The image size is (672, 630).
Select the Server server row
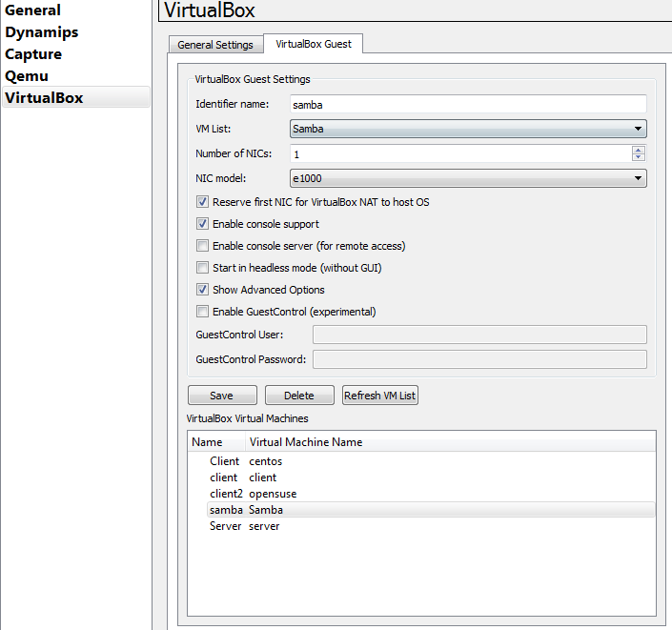(431, 526)
